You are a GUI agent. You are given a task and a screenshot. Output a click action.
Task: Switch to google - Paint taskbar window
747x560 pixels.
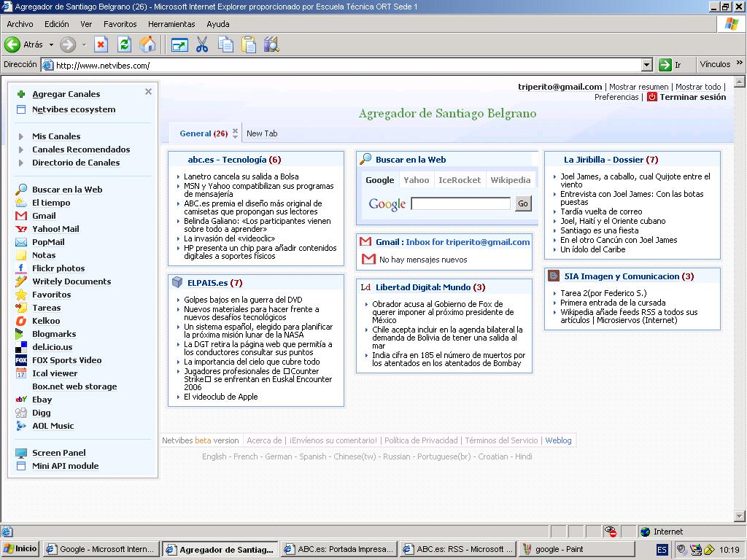coord(577,549)
